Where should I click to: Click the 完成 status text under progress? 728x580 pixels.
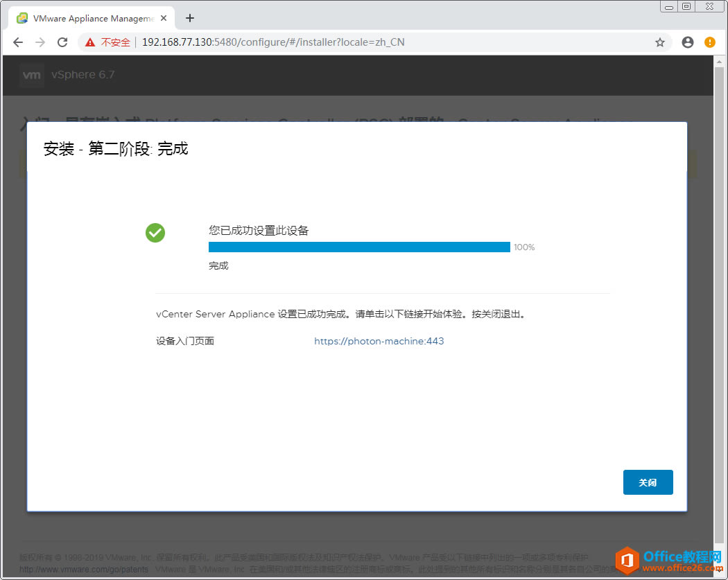218,266
